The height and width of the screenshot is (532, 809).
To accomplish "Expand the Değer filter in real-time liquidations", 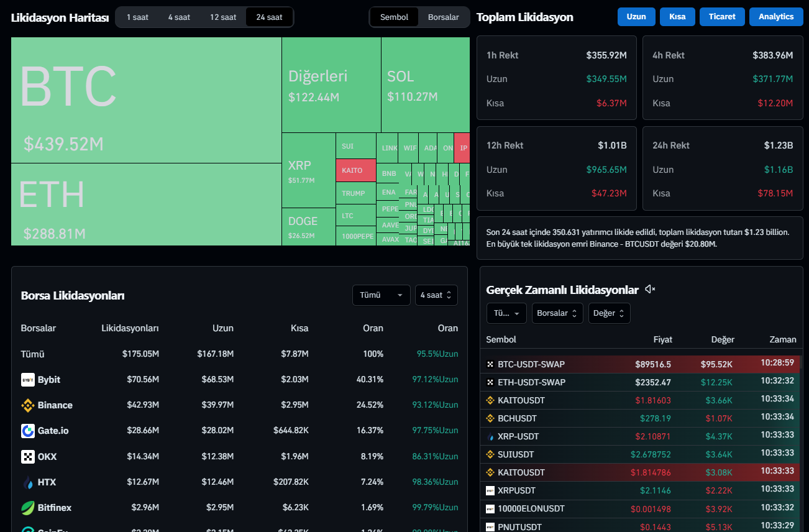I will [609, 313].
